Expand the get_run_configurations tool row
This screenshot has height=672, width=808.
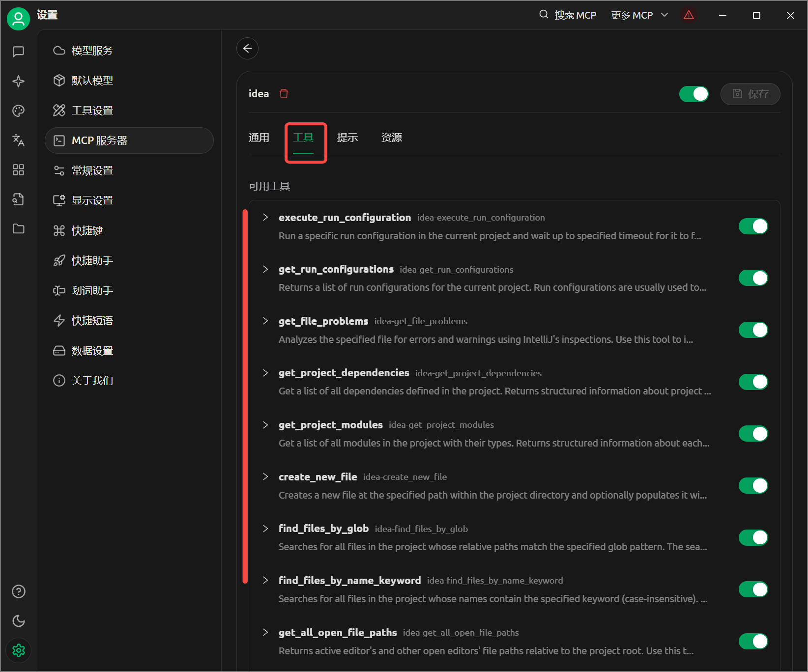265,269
